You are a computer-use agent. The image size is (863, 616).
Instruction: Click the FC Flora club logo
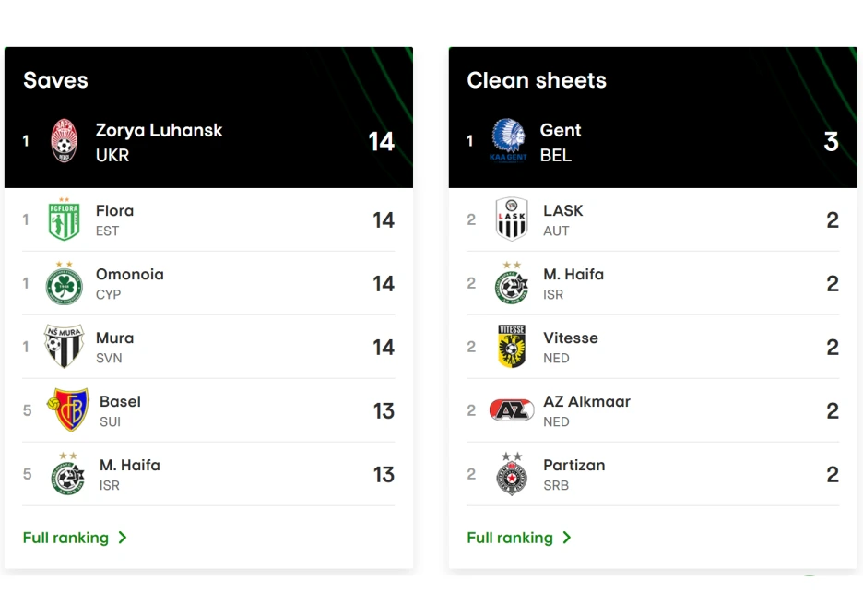point(64,219)
